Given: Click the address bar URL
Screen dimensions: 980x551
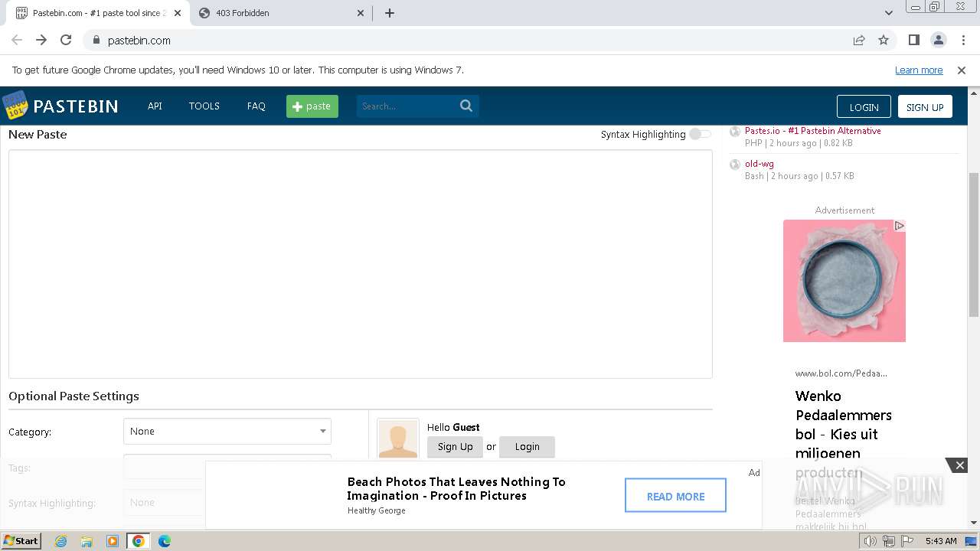Looking at the screenshot, I should pyautogui.click(x=139, y=41).
